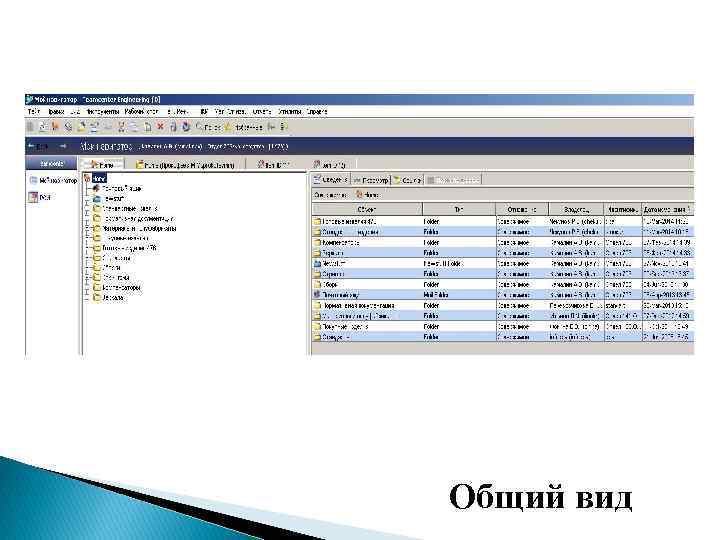Image resolution: width=720 pixels, height=540 pixels.
Task: Switch to the Просмотр tab
Action: click(371, 180)
